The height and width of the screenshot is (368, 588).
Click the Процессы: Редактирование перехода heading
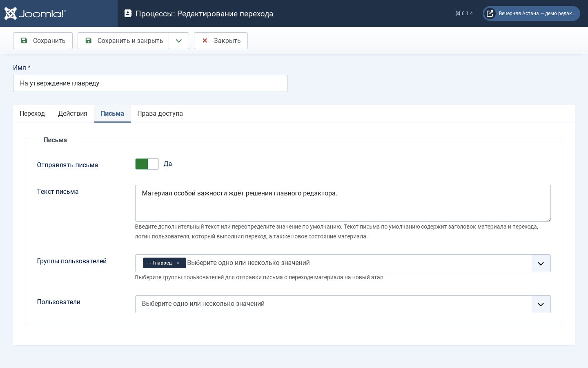point(204,14)
